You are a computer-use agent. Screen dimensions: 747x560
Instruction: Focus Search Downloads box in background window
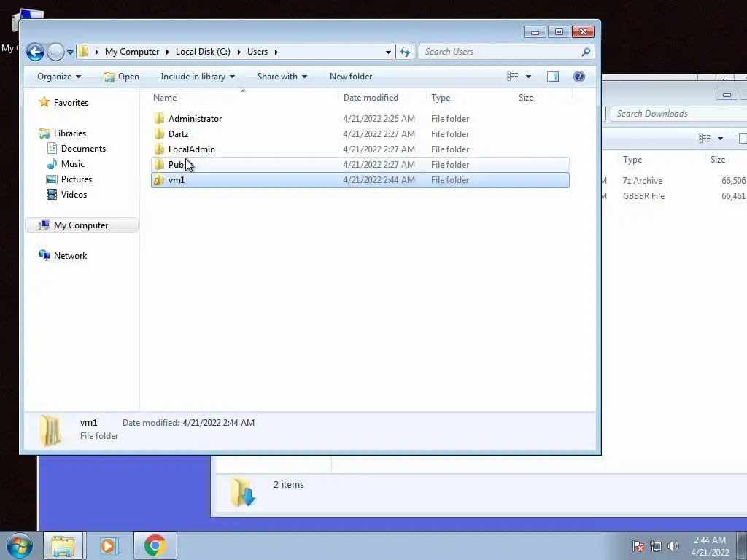point(679,113)
